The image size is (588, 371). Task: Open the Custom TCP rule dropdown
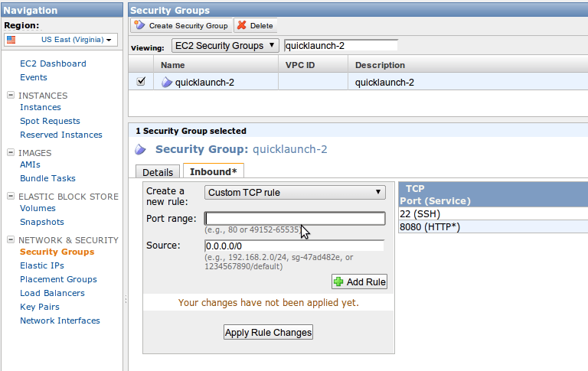click(x=295, y=192)
